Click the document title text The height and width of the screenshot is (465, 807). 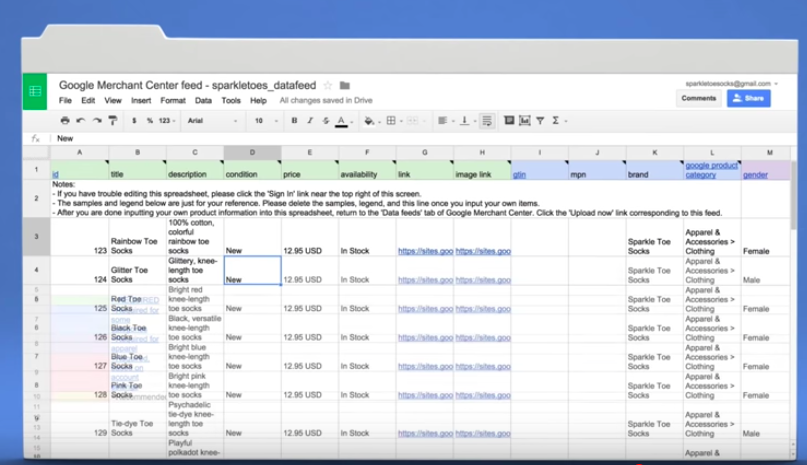tap(187, 85)
